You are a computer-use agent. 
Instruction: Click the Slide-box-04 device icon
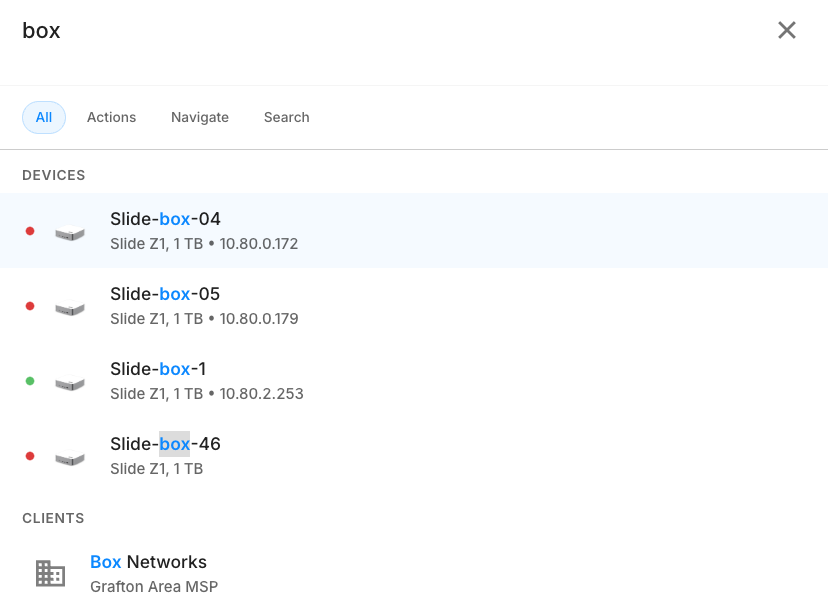(70, 232)
